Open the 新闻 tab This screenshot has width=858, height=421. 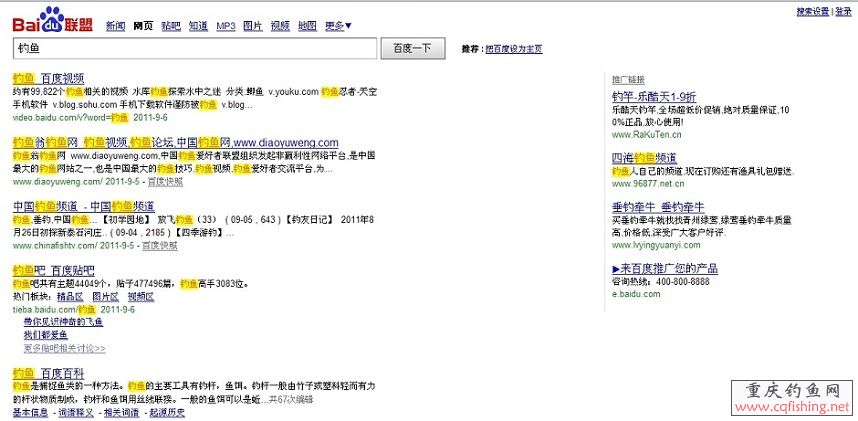[115, 26]
